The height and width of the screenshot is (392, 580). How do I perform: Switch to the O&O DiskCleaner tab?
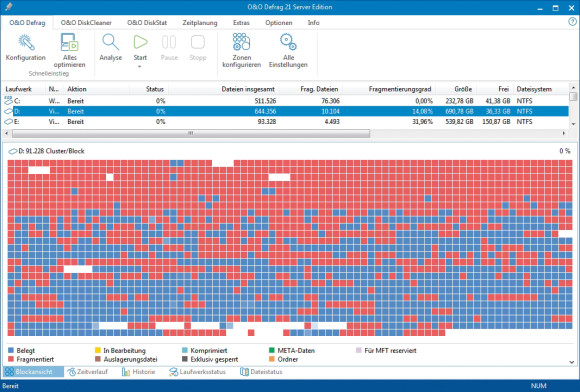click(x=86, y=23)
